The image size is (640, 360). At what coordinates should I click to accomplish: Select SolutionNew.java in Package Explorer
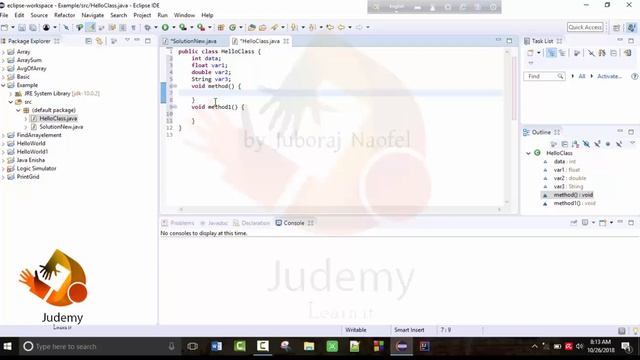click(61, 127)
